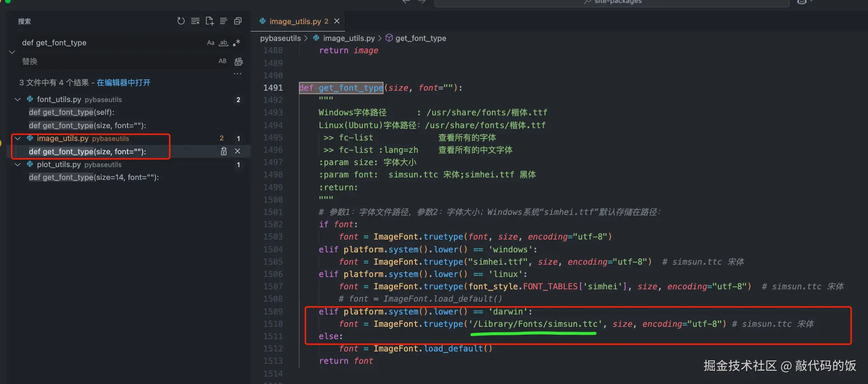
Task: Click the Replace All icon
Action: click(239, 62)
